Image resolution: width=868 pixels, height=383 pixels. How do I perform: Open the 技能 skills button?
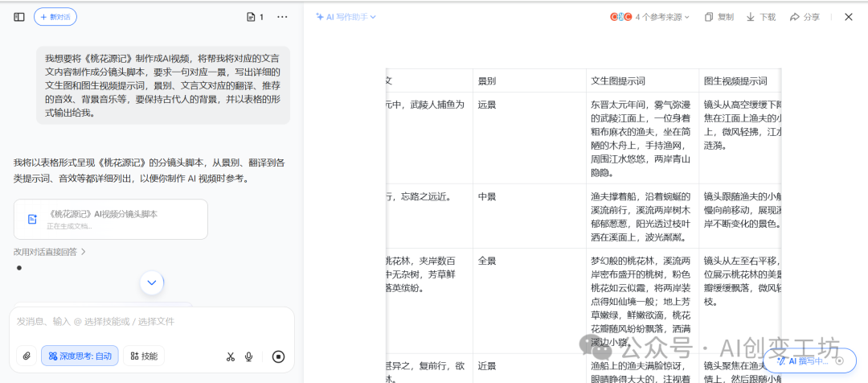144,356
